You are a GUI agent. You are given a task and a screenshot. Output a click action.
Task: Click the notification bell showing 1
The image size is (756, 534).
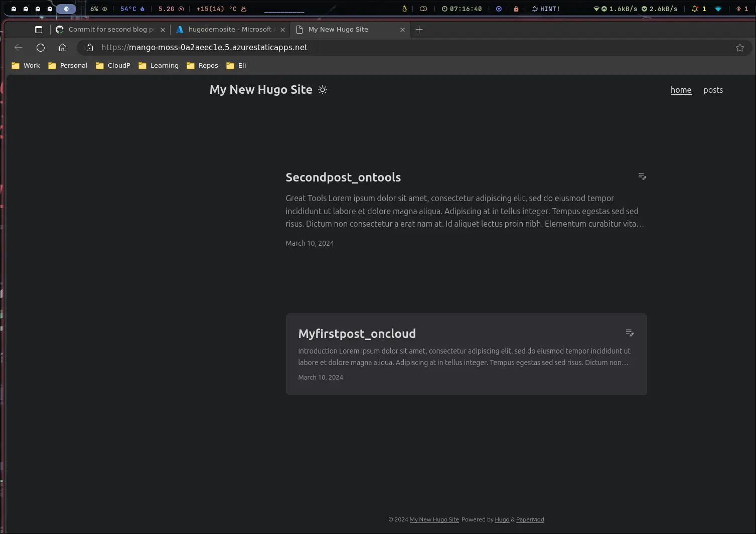(x=699, y=9)
